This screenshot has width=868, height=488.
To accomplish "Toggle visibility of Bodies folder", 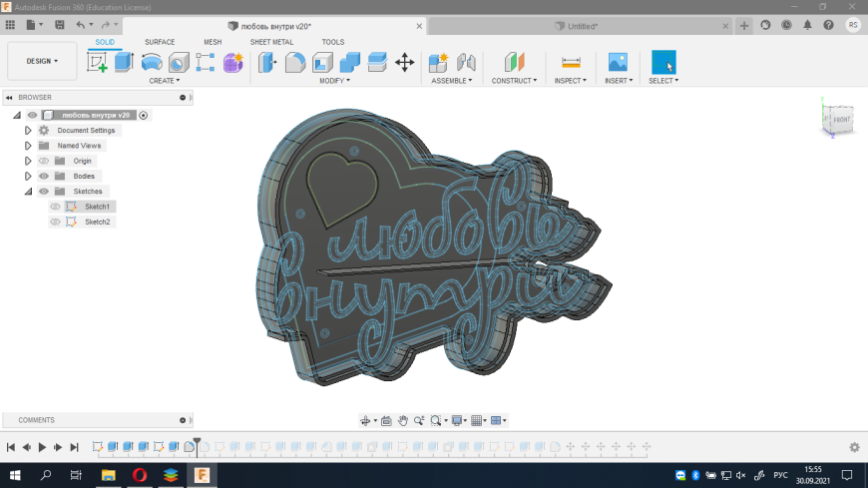I will (x=44, y=176).
